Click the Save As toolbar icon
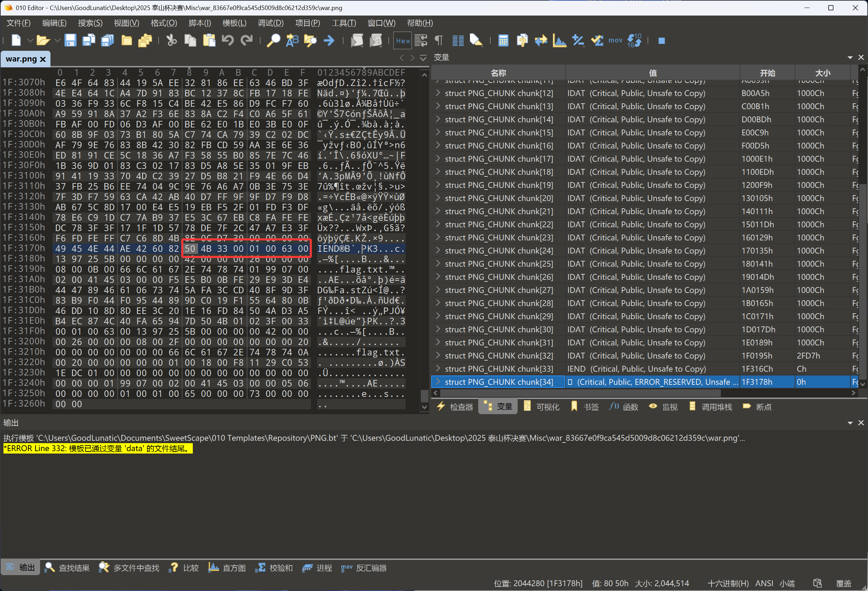This screenshot has height=591, width=868. [89, 40]
